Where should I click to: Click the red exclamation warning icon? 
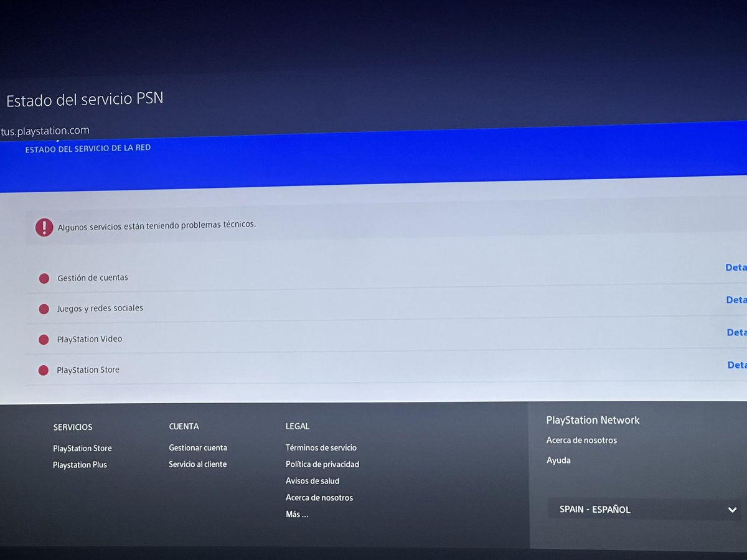(44, 228)
